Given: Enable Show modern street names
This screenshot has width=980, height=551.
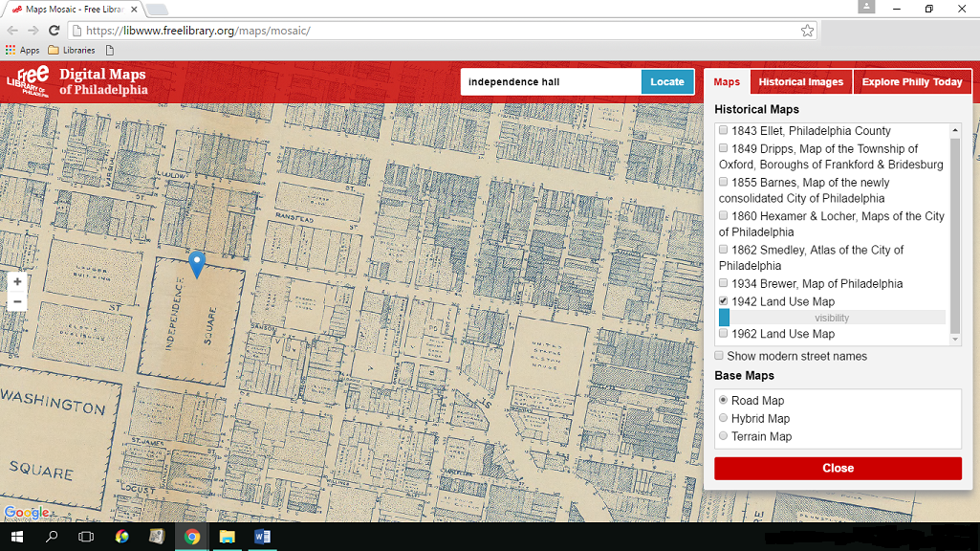Looking at the screenshot, I should tap(719, 356).
